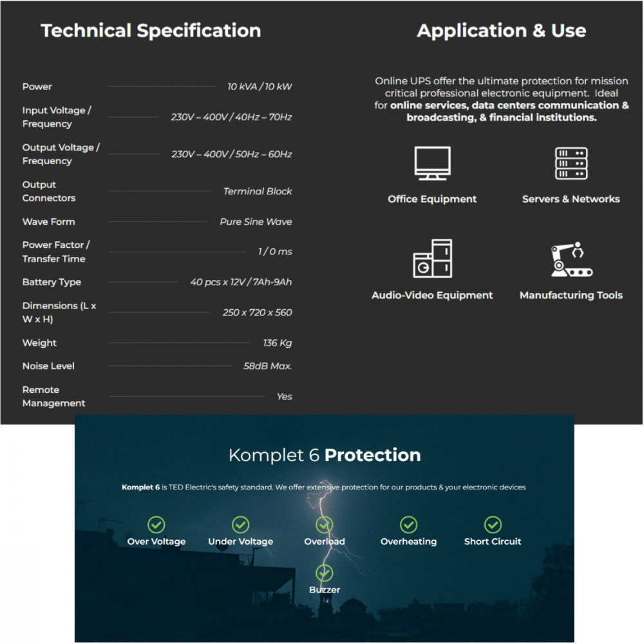
Task: Click the green checkmark above Overheating
Action: tap(408, 524)
